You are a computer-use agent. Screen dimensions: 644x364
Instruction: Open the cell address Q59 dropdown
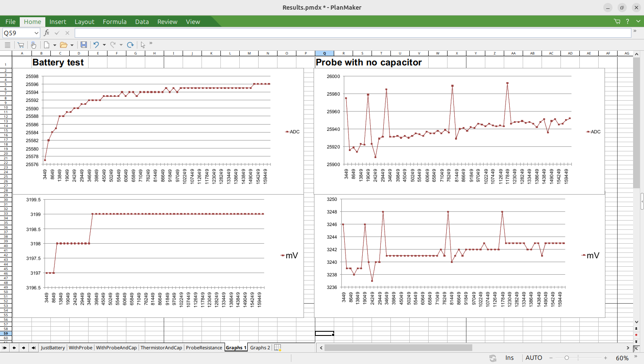37,33
